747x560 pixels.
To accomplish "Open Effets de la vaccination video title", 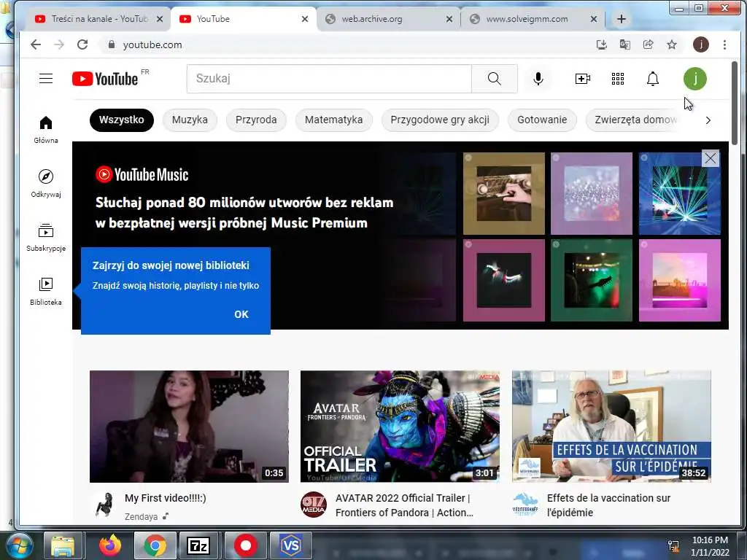I will pos(608,505).
